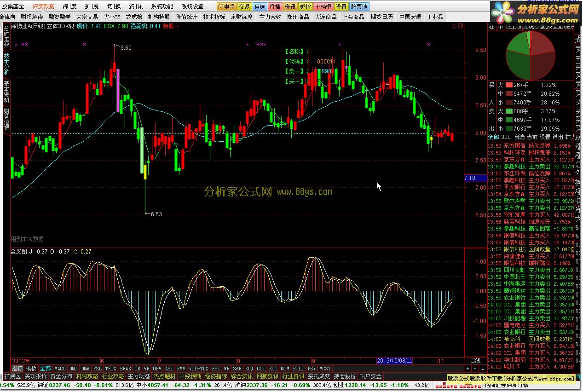The image size is (583, 392).
Task: Click the date marker 2013/10/08
Action: click(394, 361)
